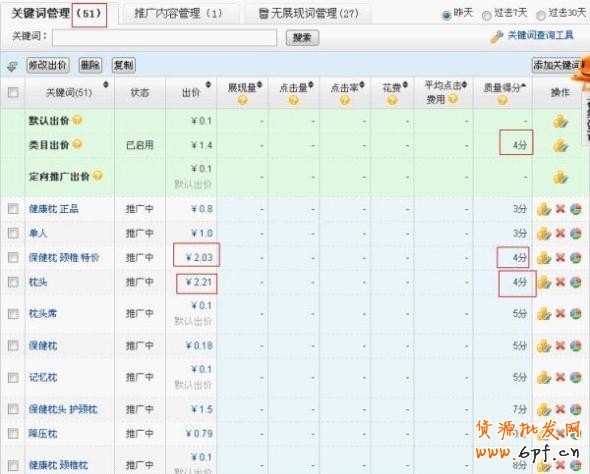The width and height of the screenshot is (590, 474).
Task: Select the 过去7天 radio option
Action: click(x=487, y=15)
